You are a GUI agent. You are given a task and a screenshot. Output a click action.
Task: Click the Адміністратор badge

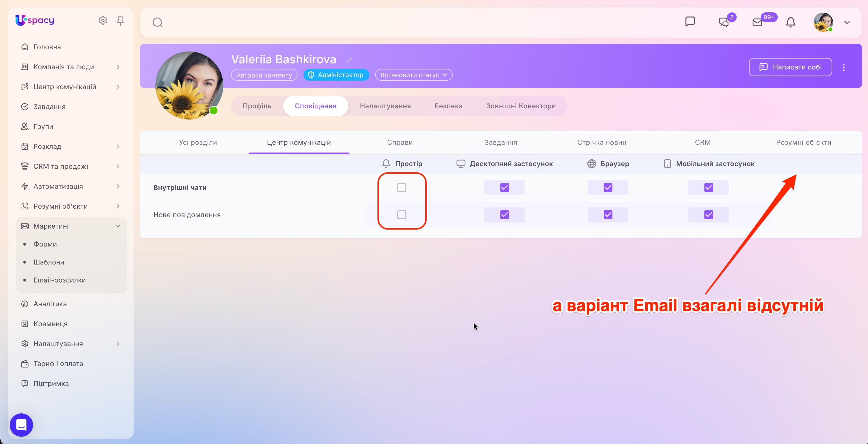(x=336, y=75)
